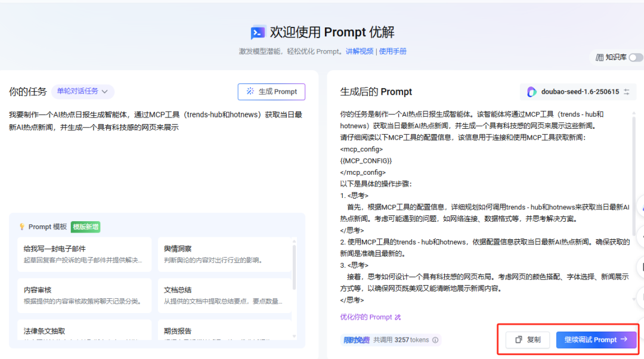Click the {{MCP_CONFIG}} variable text

point(366,160)
